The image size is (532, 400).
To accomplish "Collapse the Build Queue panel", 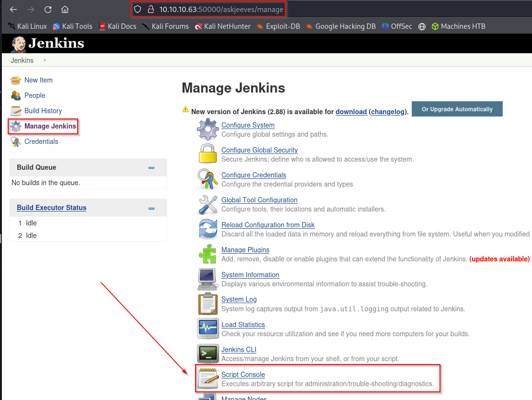I will point(151,168).
